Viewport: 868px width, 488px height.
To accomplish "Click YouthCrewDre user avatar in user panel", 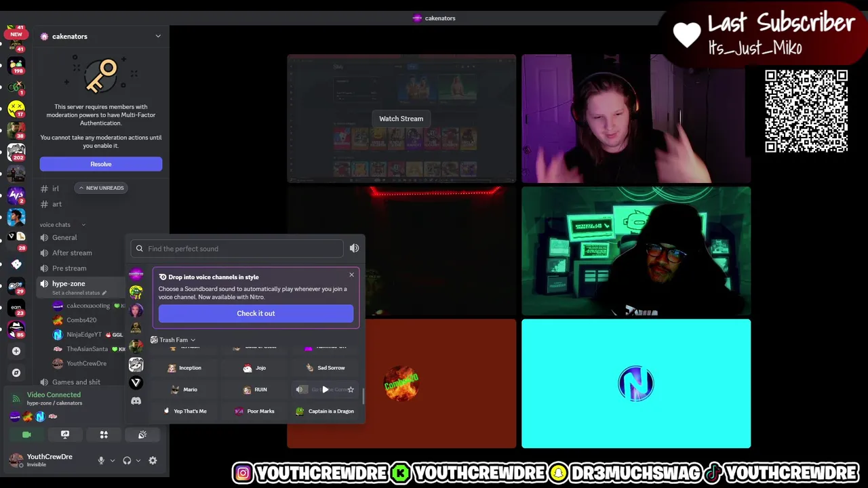I will [x=16, y=460].
